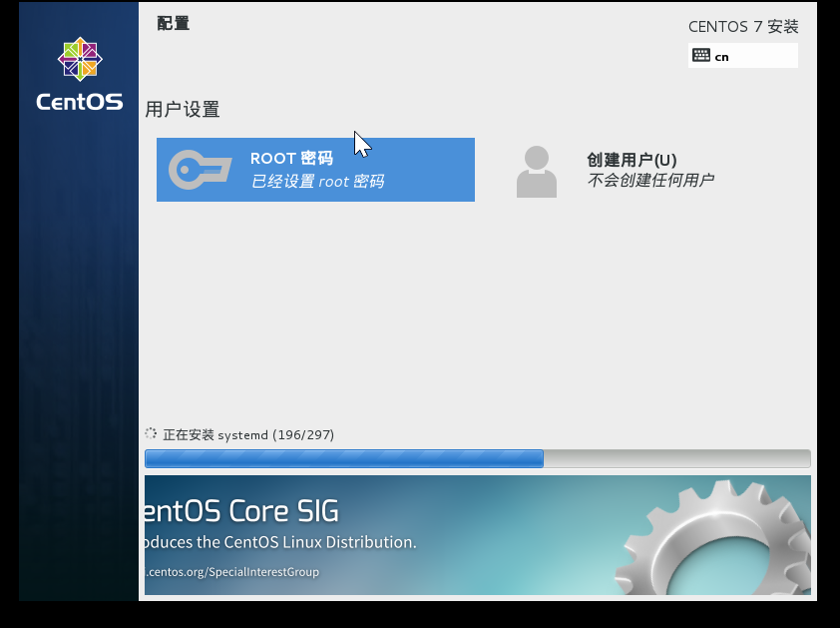
Task: Select the cn keyboard layout indicator
Action: [743, 56]
